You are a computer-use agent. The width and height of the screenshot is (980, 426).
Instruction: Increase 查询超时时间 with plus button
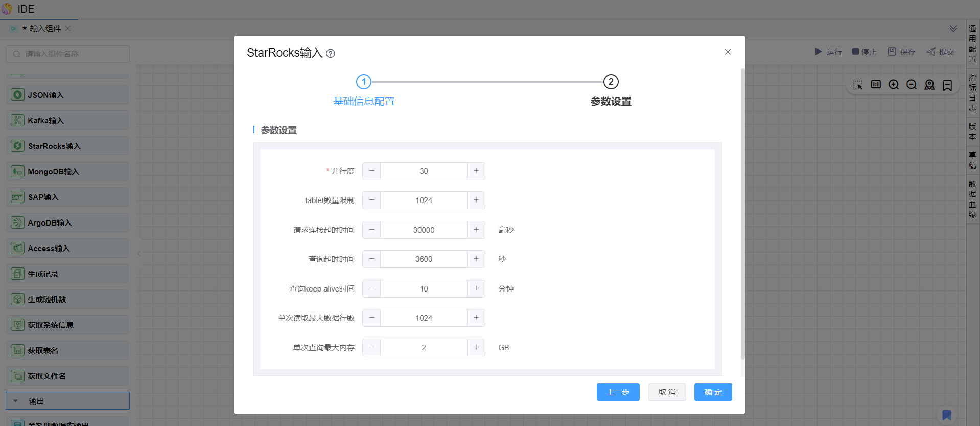[476, 259]
